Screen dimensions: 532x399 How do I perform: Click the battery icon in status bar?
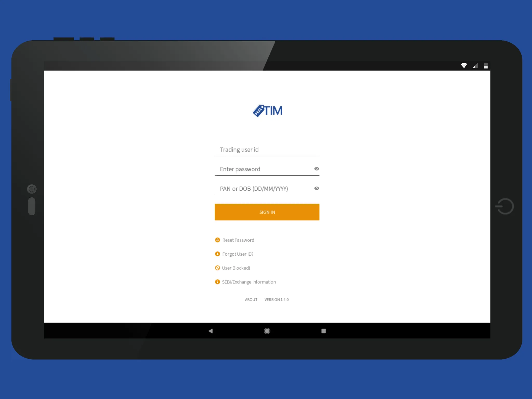(486, 65)
